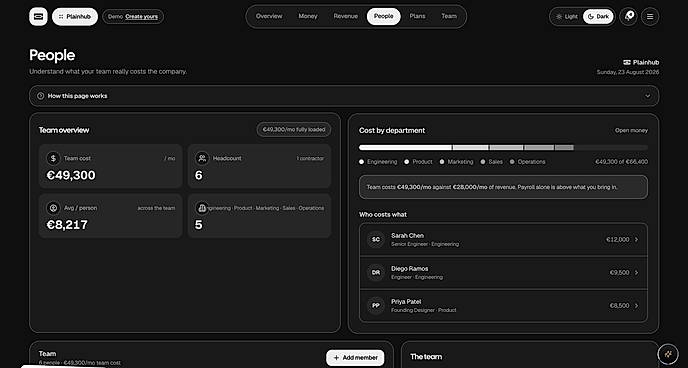Select the People tab
This screenshot has width=688, height=368.
[x=383, y=16]
